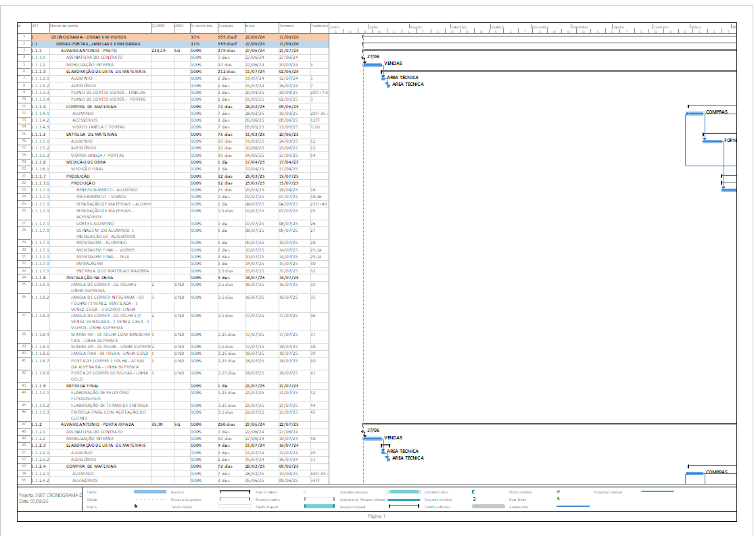This screenshot has width=756, height=536.
Task: Click the Data limite arrow legend symbol
Action: (x=558, y=499)
